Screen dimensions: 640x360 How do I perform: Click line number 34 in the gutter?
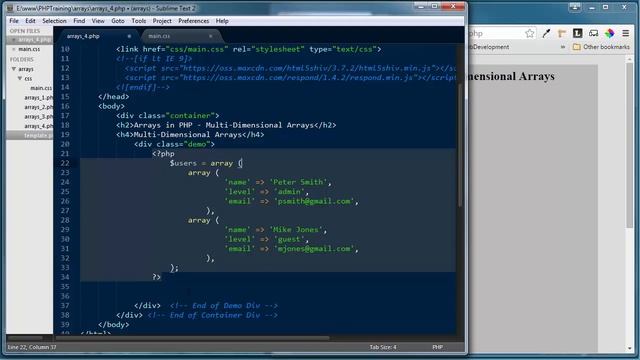pyautogui.click(x=64, y=277)
